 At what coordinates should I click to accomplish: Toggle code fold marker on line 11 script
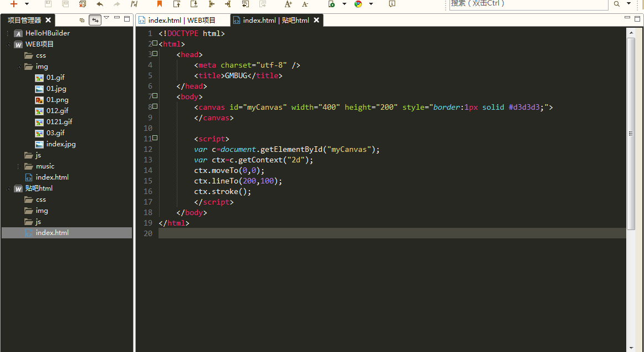click(x=155, y=137)
